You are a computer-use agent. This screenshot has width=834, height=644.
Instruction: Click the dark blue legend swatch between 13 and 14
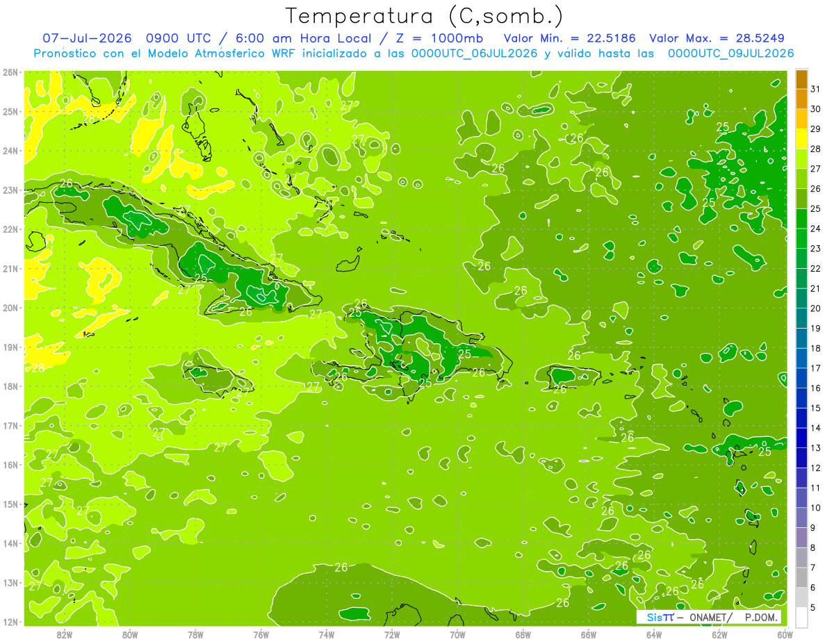click(x=801, y=437)
